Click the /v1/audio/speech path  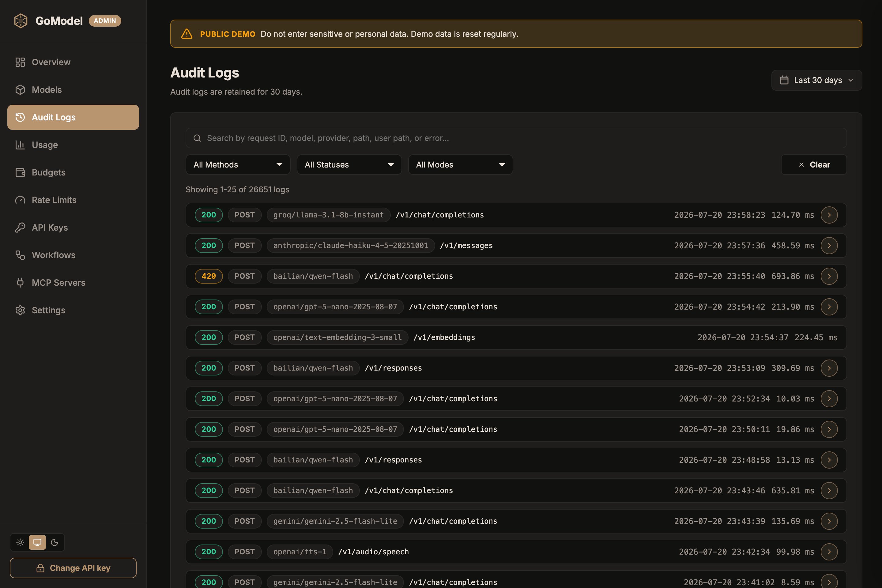(374, 552)
